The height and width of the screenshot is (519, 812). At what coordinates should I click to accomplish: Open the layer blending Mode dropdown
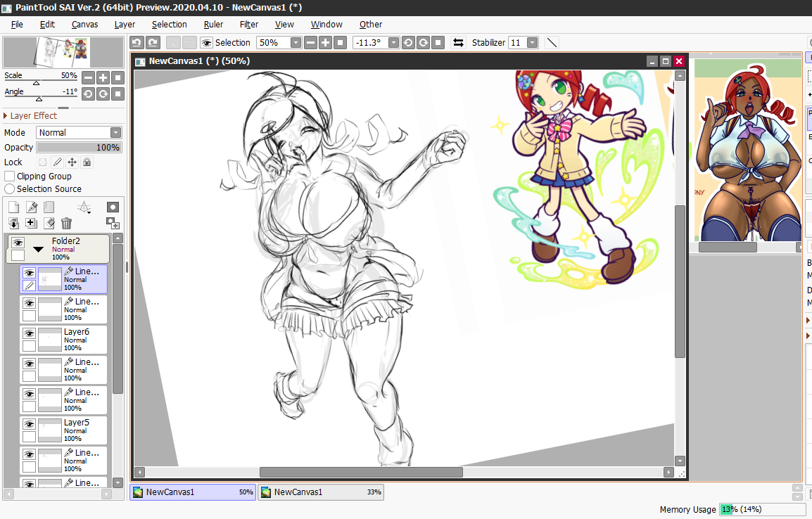115,132
